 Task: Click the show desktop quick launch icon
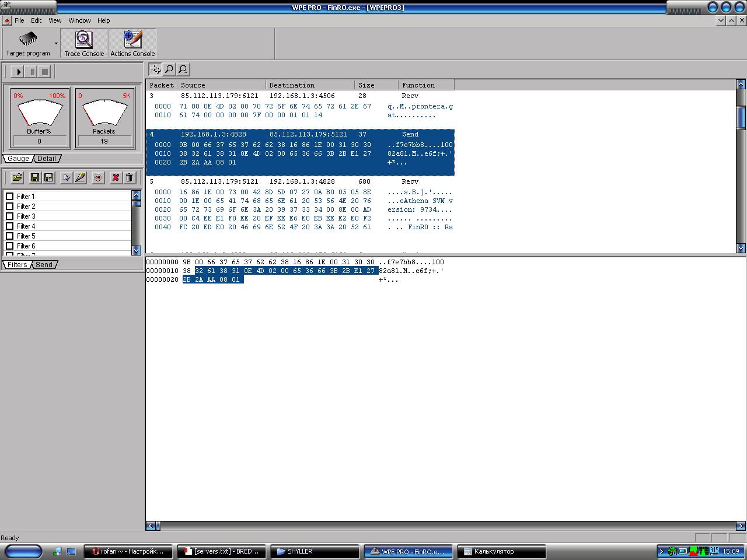(71, 551)
